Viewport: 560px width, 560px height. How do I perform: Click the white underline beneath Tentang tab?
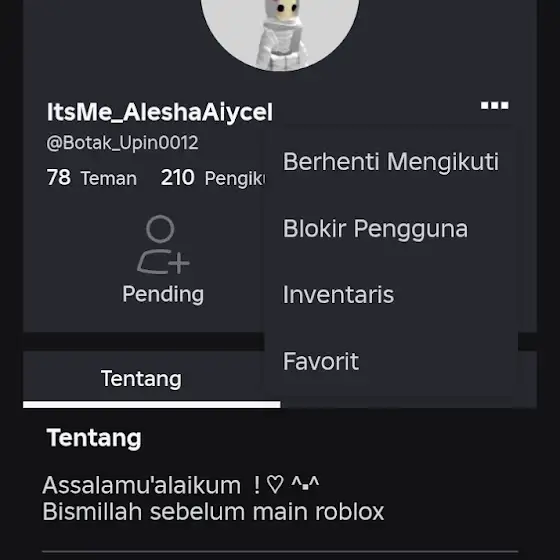pos(152,404)
